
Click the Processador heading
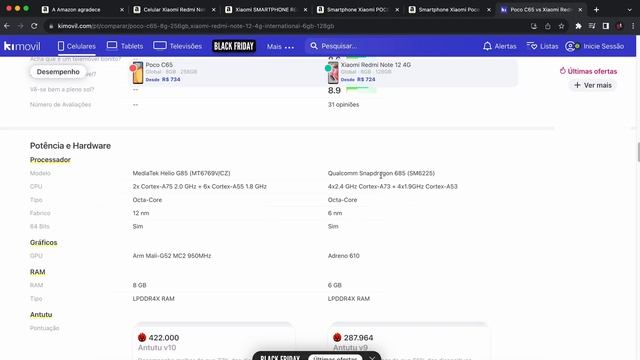click(x=50, y=160)
